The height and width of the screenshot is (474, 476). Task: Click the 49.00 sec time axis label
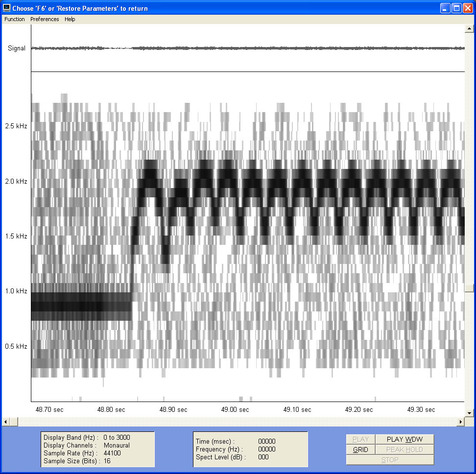(x=235, y=410)
